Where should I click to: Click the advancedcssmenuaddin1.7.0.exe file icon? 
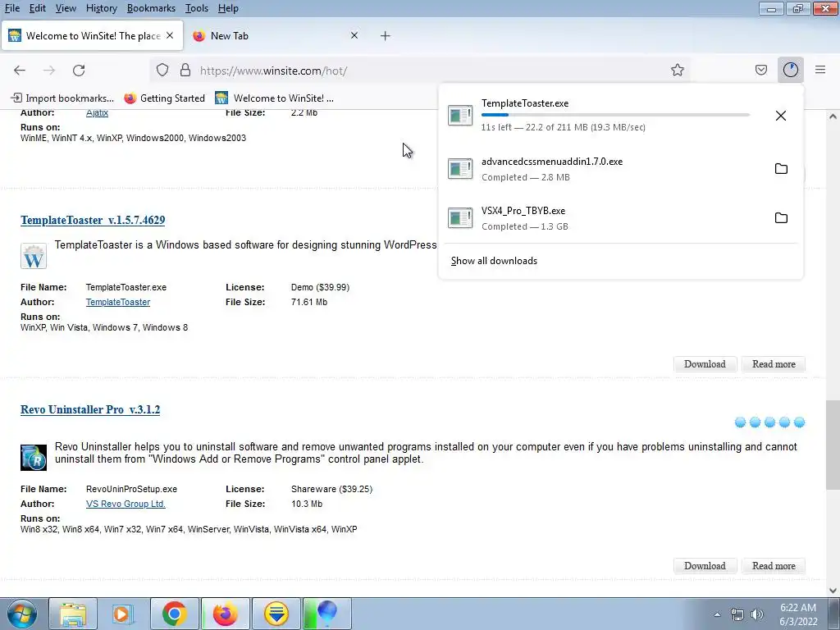460,169
